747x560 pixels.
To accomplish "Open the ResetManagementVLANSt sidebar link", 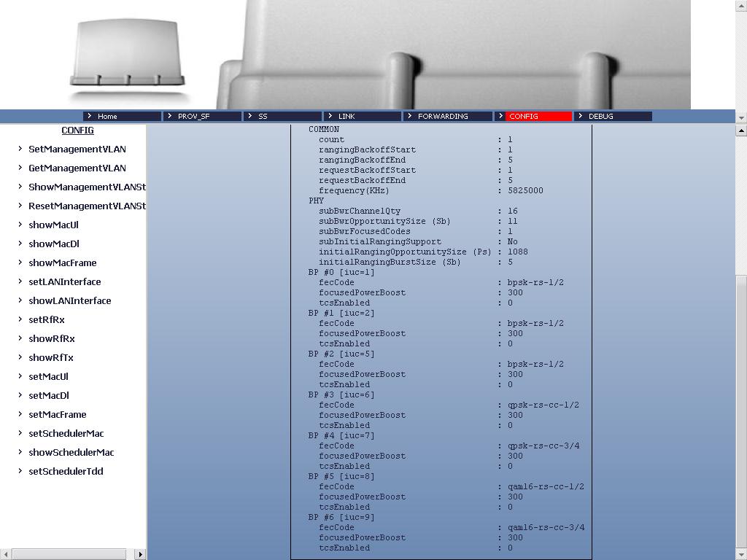I will 88,206.
